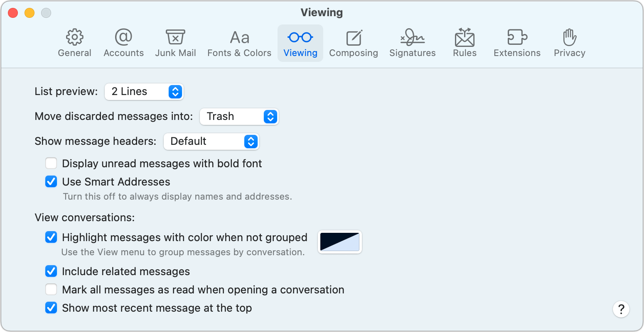Change the conversation highlight color swatch
The image size is (644, 332).
[x=339, y=242]
